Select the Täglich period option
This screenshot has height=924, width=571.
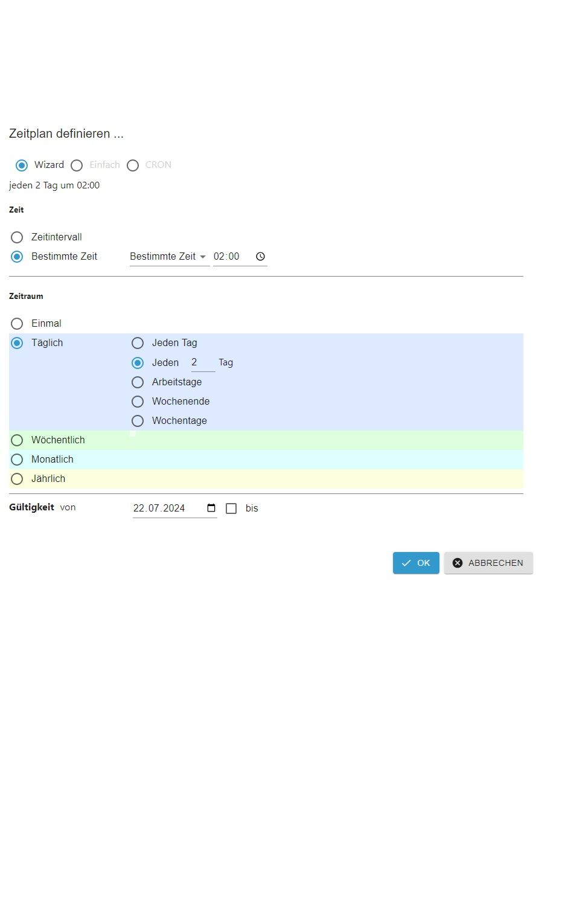[17, 343]
